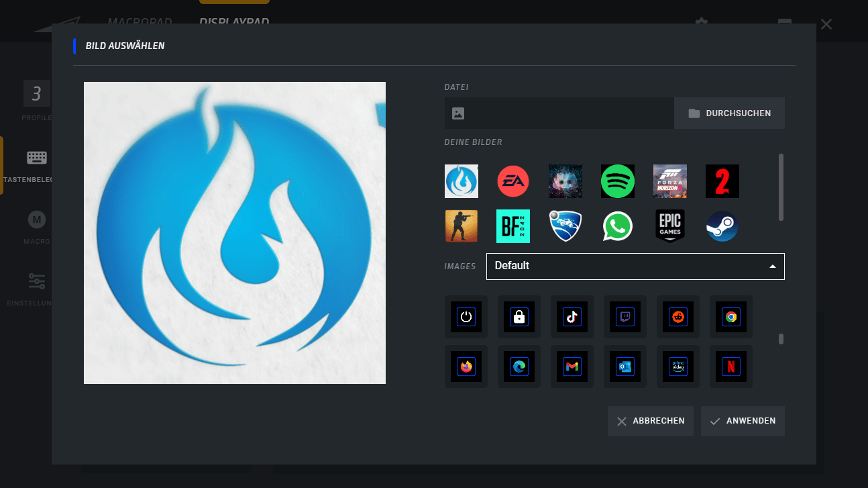Image resolution: width=868 pixels, height=488 pixels.
Task: Choose the Forza Horizon thumbnail
Action: click(670, 181)
